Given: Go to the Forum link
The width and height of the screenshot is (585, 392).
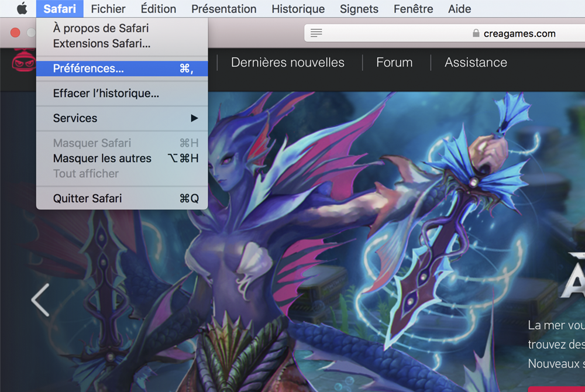Looking at the screenshot, I should pos(394,63).
